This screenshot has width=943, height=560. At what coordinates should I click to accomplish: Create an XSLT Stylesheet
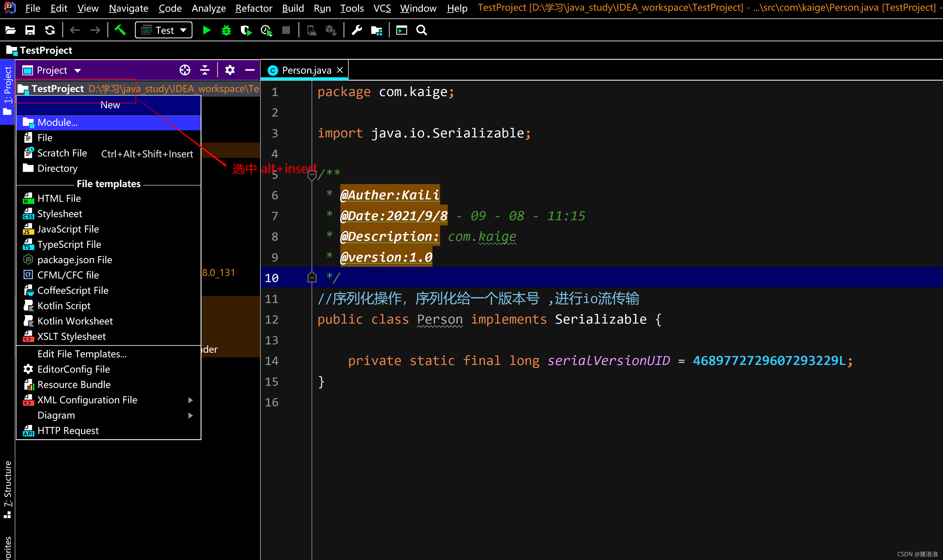point(109,336)
